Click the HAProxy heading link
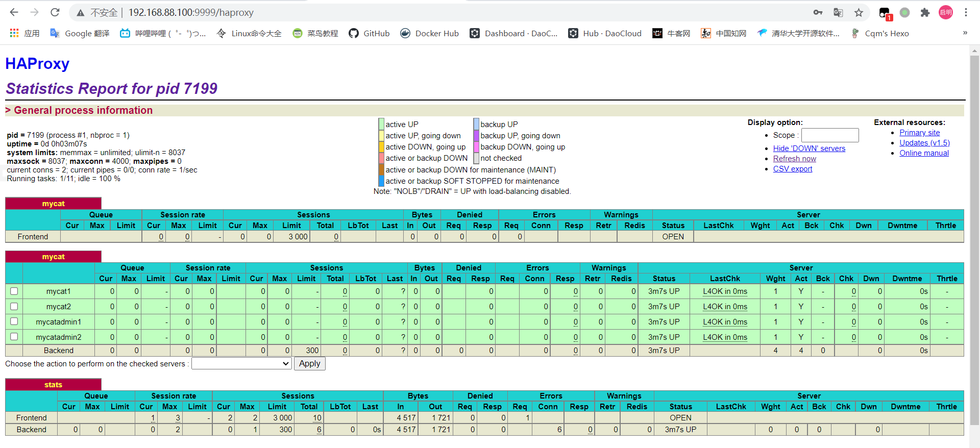Screen dimensions: 980x448 point(37,64)
